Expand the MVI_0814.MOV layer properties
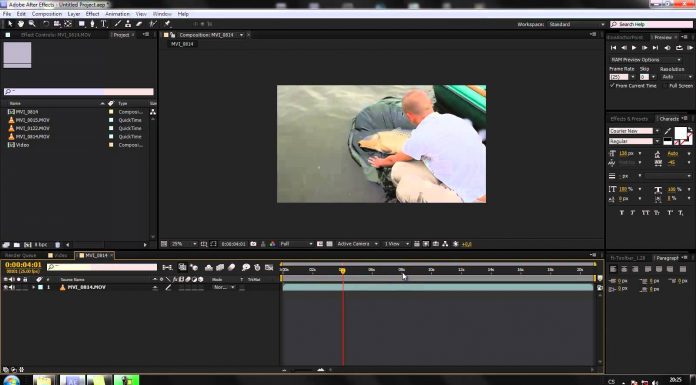This screenshot has height=385, width=696. coord(33,287)
